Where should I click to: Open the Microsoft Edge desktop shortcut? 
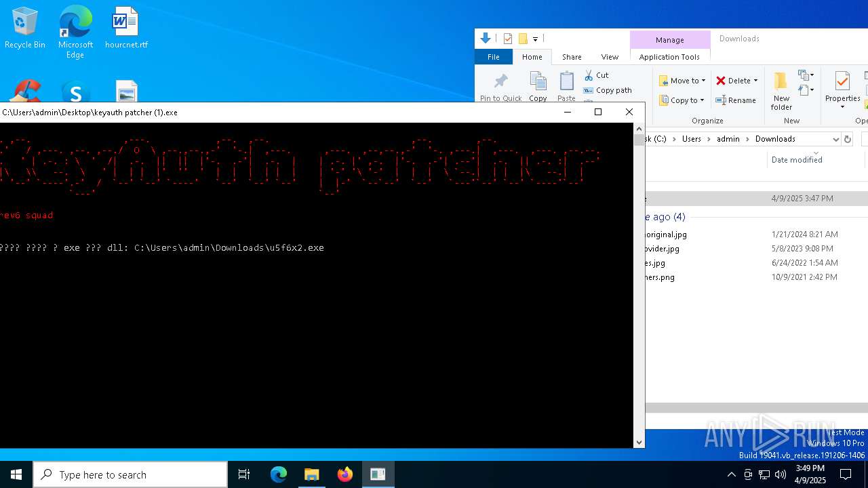coord(75,32)
